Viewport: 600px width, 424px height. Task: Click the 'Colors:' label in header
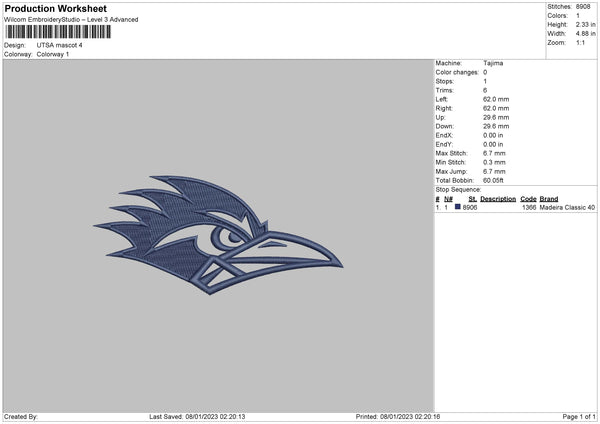tap(558, 16)
